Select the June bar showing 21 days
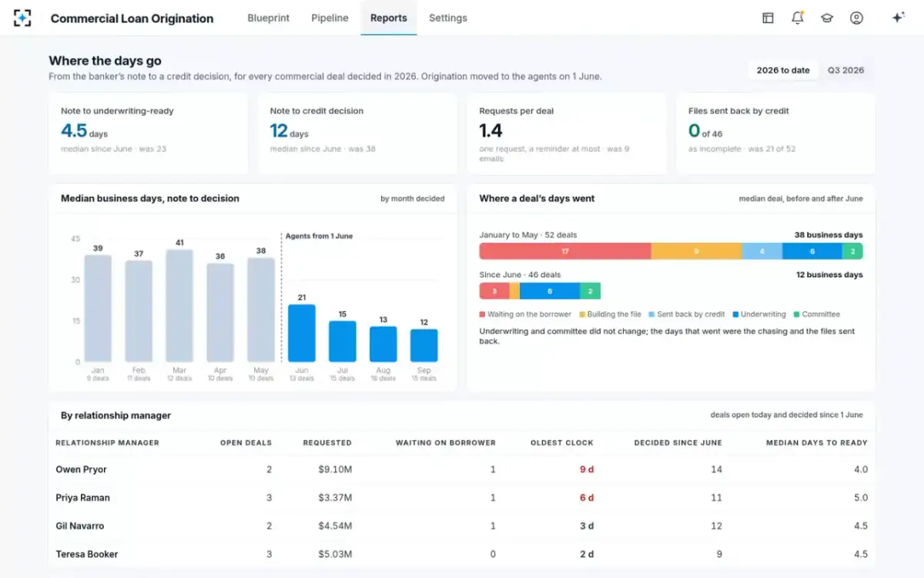 point(302,333)
